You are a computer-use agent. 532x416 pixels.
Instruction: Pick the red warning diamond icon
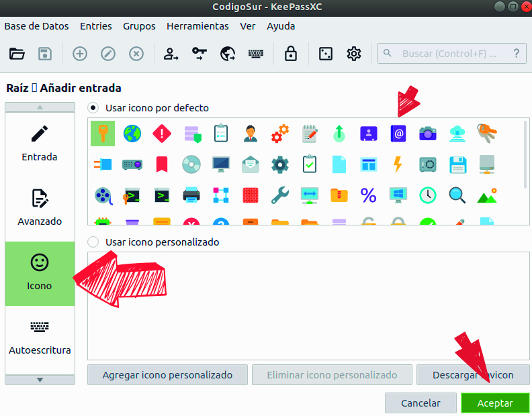pyautogui.click(x=162, y=134)
